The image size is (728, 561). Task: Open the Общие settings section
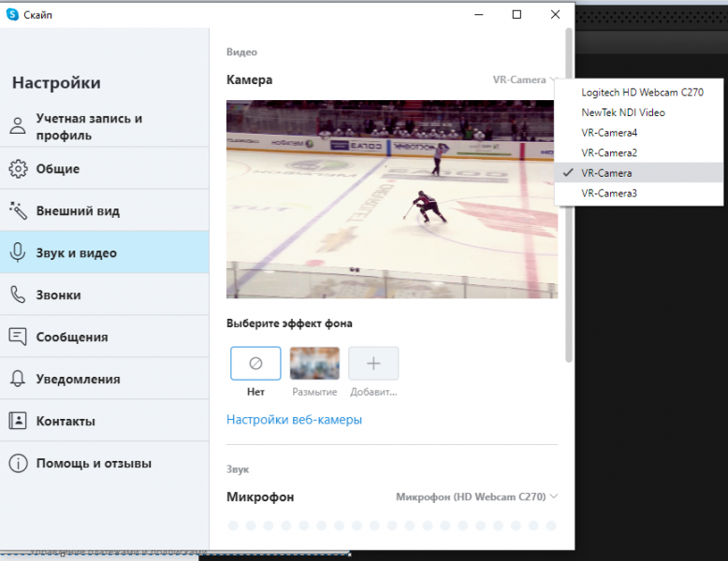click(x=105, y=168)
